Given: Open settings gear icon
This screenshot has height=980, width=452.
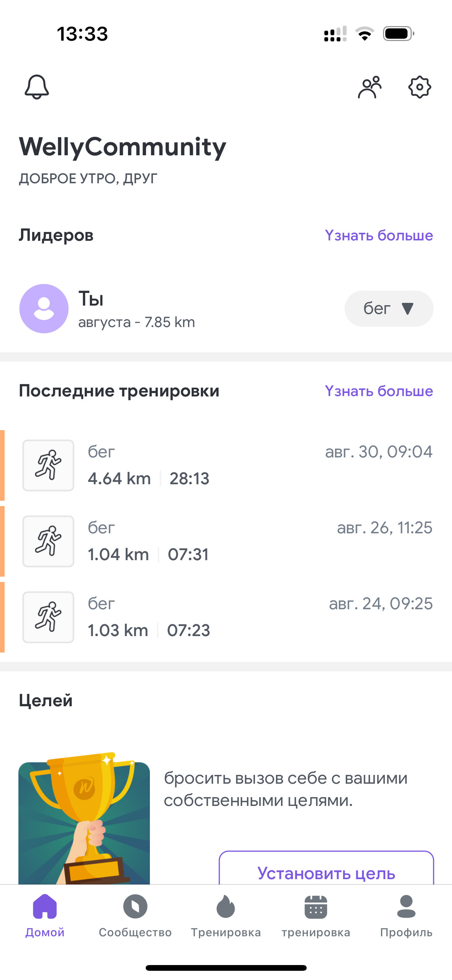Looking at the screenshot, I should 419,87.
